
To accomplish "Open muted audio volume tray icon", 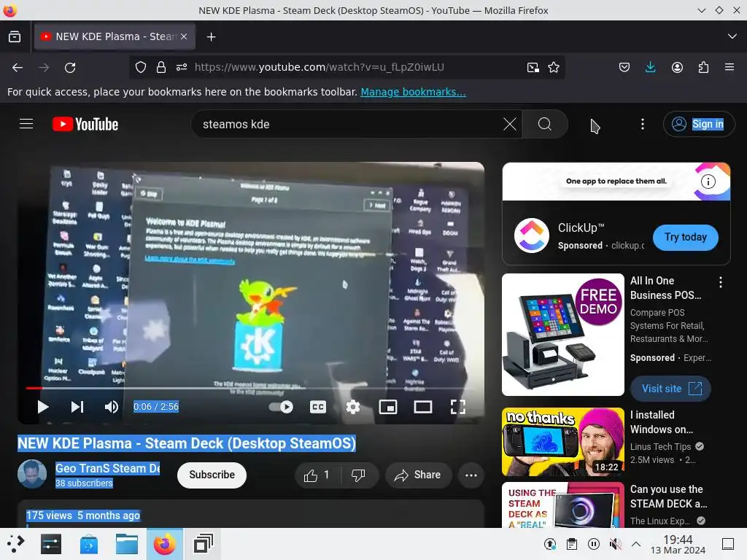I will point(615,544).
